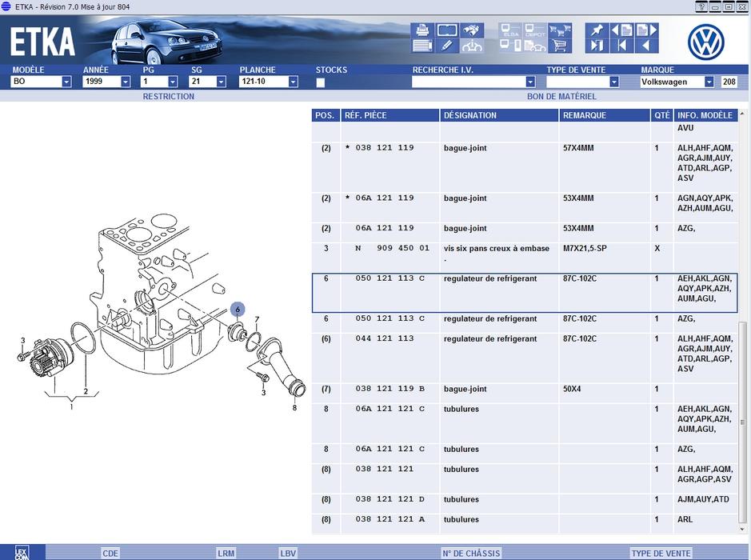
Task: Click callout number 8 in the diagram
Action: click(x=294, y=408)
